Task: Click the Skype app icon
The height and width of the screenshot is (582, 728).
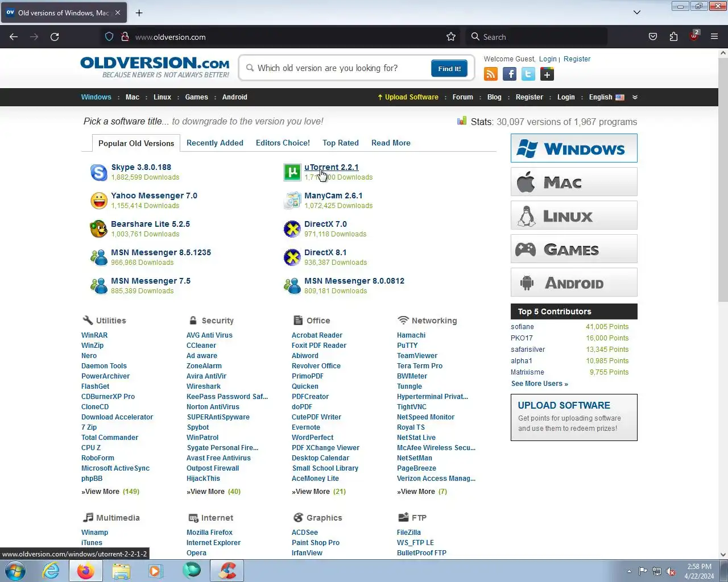Action: pos(99,172)
